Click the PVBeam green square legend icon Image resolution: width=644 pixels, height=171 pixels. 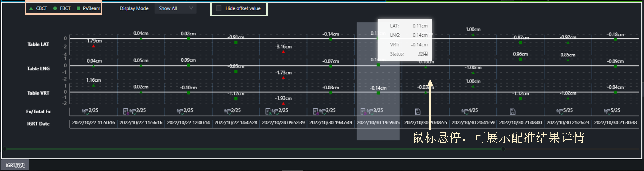pos(78,9)
